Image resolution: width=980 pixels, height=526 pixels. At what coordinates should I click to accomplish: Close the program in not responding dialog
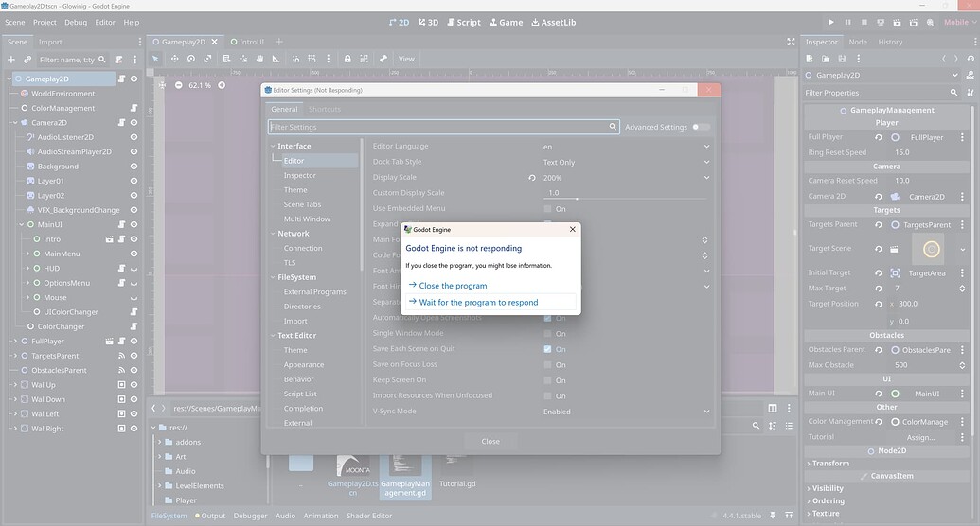tap(453, 286)
